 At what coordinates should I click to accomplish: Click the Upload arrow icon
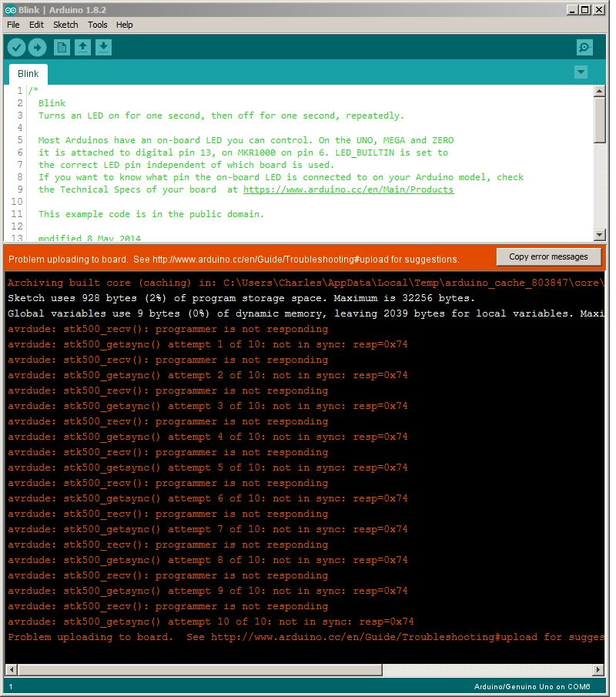[37, 48]
